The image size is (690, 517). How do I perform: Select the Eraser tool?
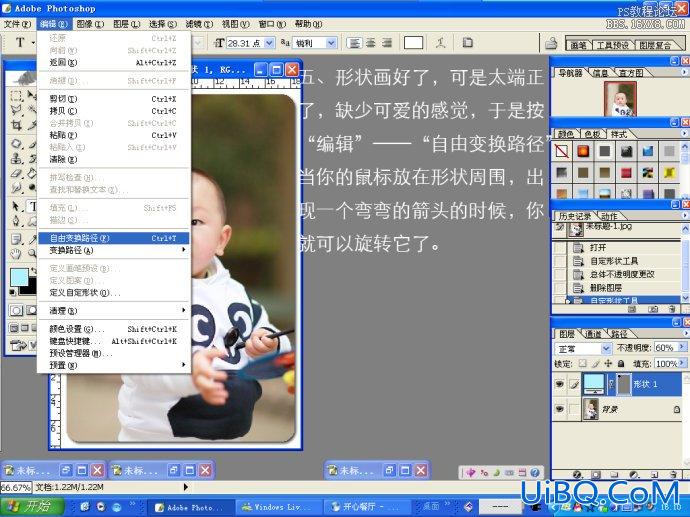16,173
